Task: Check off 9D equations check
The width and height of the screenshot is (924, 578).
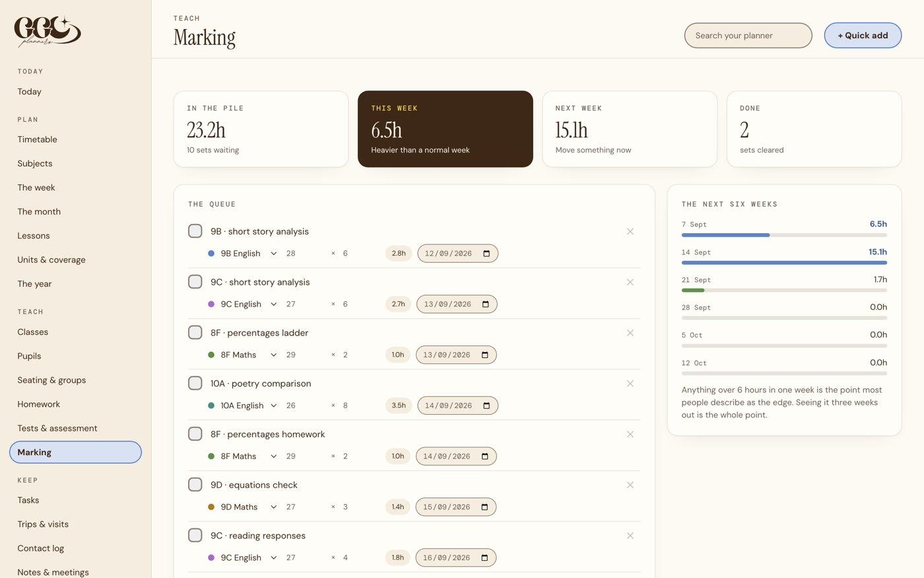Action: 195,484
